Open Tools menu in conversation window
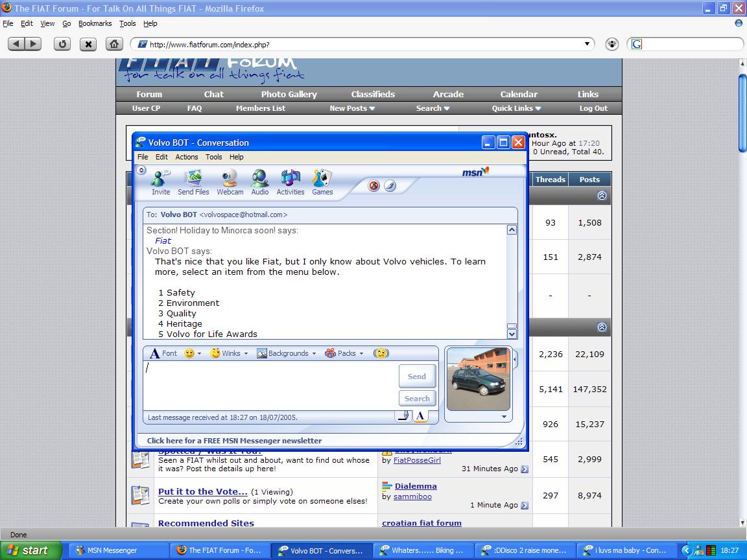The width and height of the screenshot is (747, 560). coord(214,157)
